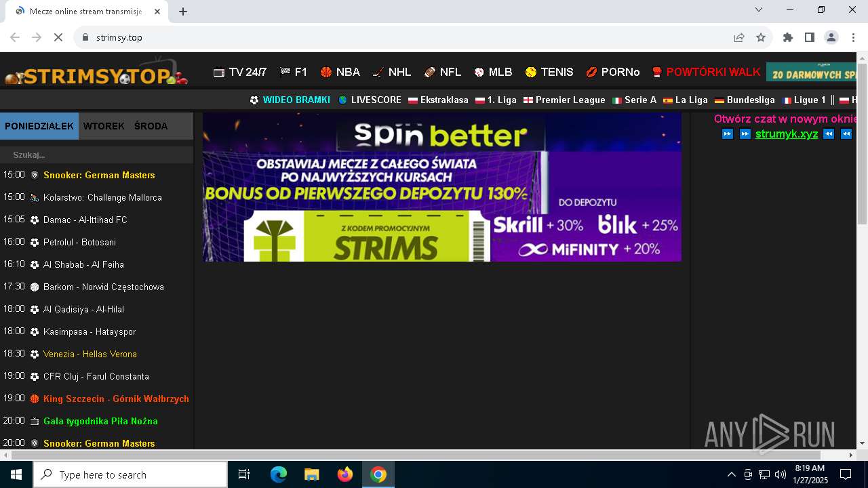Open Serie A league link
Image resolution: width=868 pixels, height=488 pixels.
click(634, 100)
